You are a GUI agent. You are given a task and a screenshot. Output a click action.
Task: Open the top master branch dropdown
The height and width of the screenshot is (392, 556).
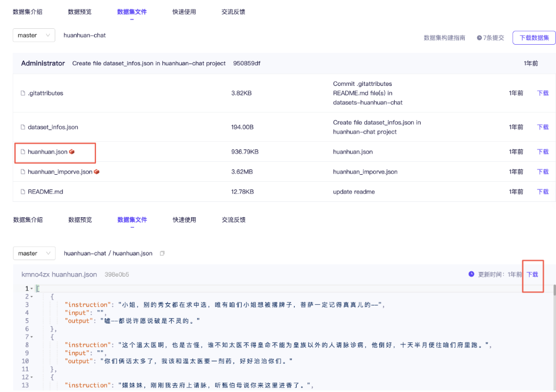coord(34,35)
